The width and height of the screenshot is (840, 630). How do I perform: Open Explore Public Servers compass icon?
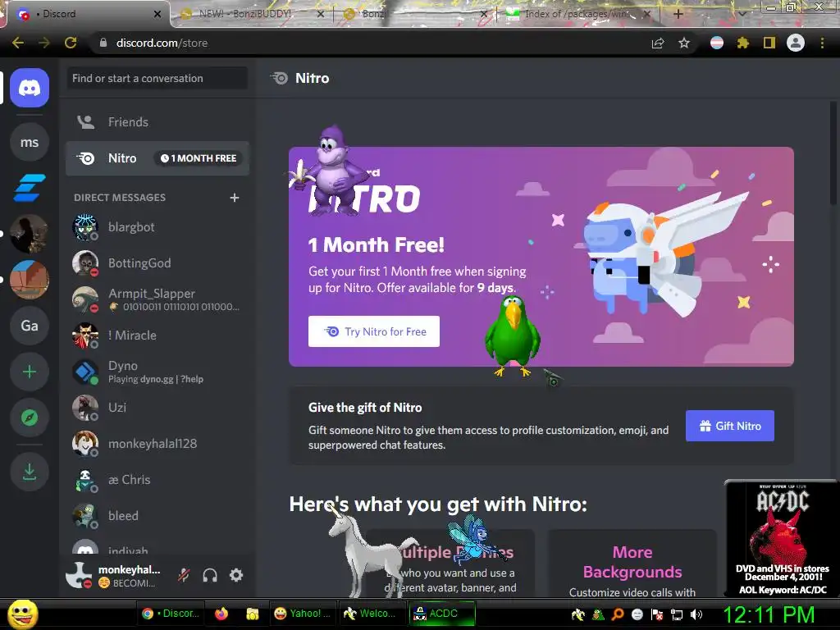[x=30, y=418]
